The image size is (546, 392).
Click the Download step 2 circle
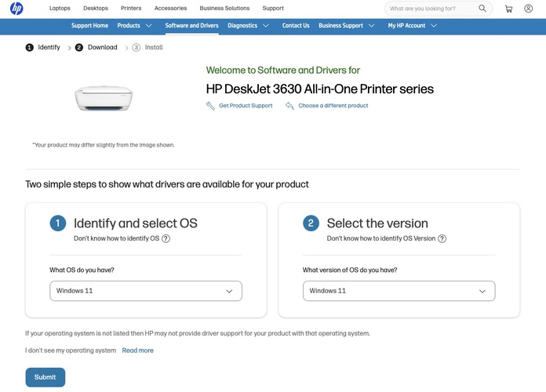(x=79, y=47)
